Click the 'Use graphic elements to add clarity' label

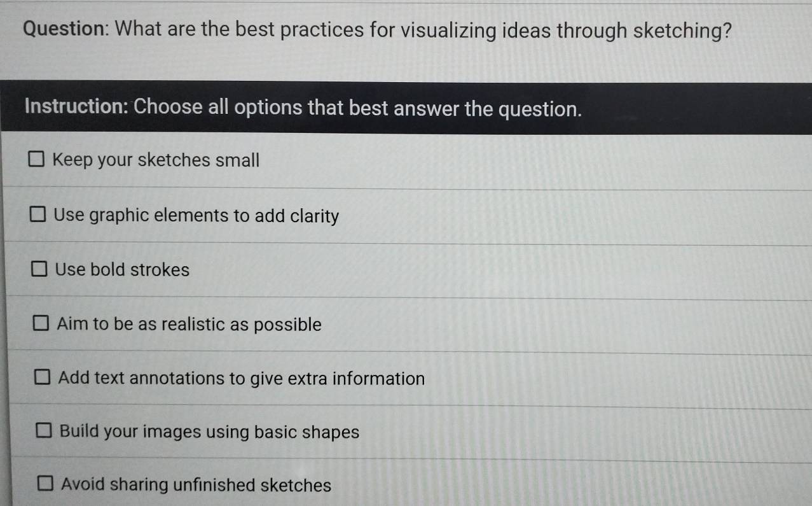pyautogui.click(x=196, y=216)
